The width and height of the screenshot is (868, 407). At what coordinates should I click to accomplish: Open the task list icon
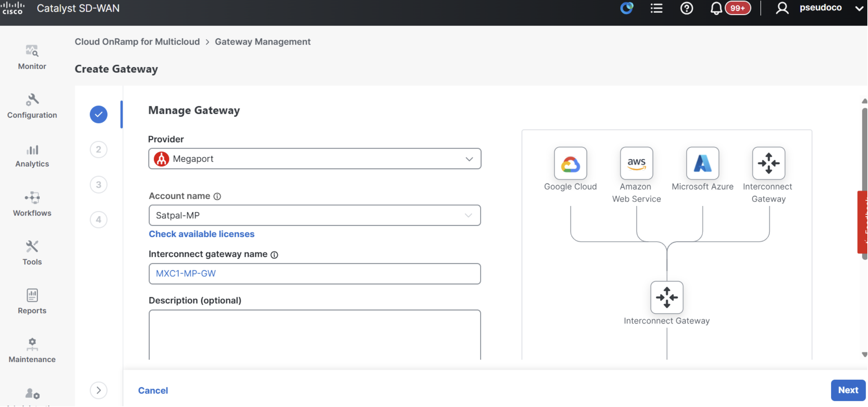pyautogui.click(x=657, y=8)
